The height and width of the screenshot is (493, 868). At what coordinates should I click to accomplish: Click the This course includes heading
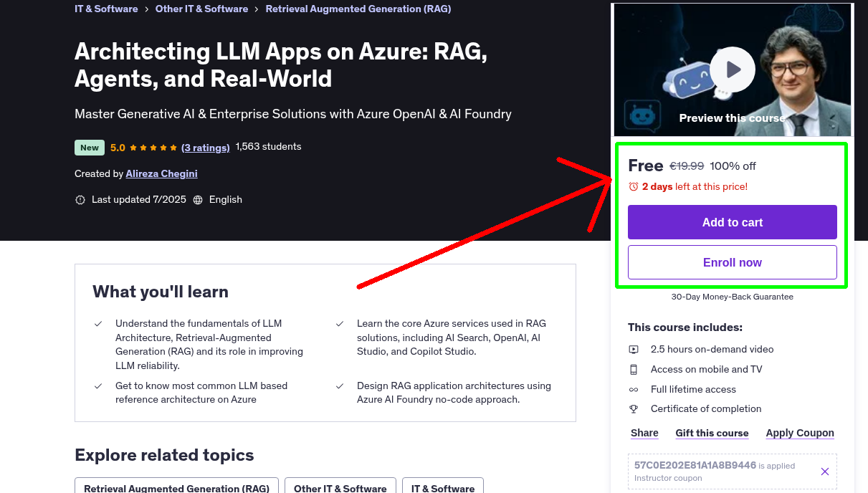[x=685, y=327]
